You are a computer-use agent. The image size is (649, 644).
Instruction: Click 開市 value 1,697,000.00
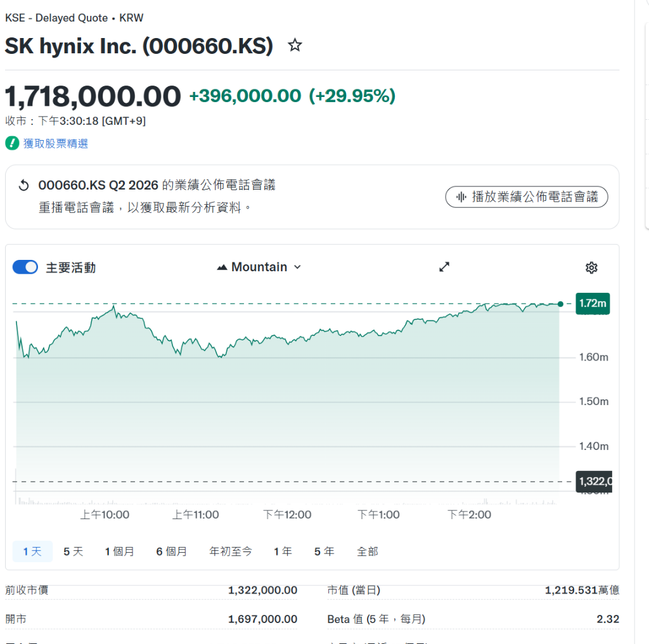tap(262, 619)
